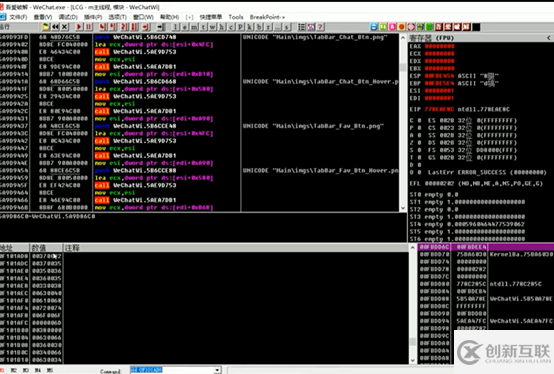This screenshot has width=554, height=374.
Task: Open Run trace with the ... button
Action: click(278, 27)
